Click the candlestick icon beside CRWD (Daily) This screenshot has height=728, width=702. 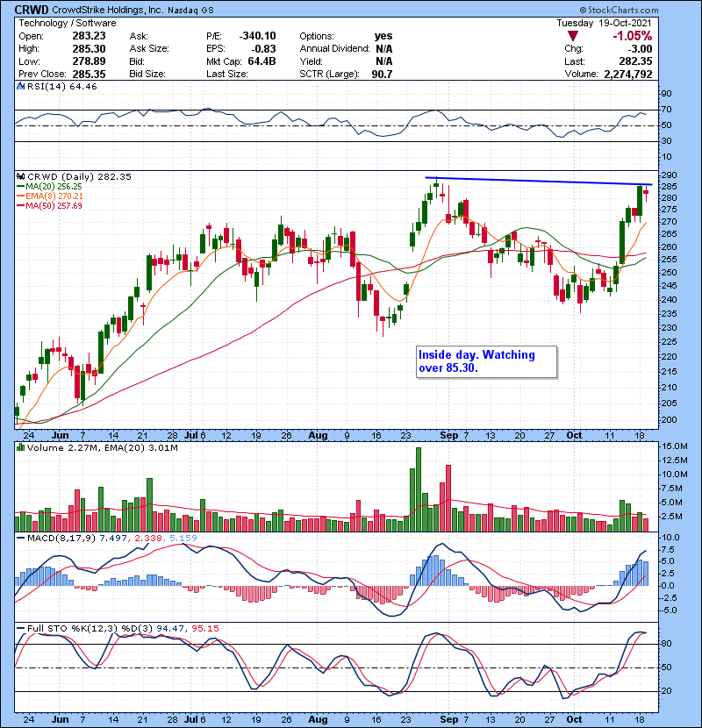20,176
